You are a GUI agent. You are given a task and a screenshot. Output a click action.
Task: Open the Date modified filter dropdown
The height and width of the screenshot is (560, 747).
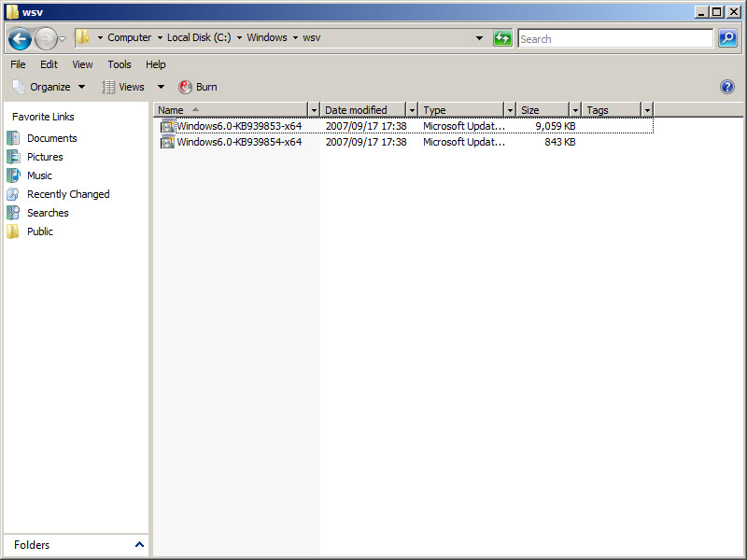412,110
